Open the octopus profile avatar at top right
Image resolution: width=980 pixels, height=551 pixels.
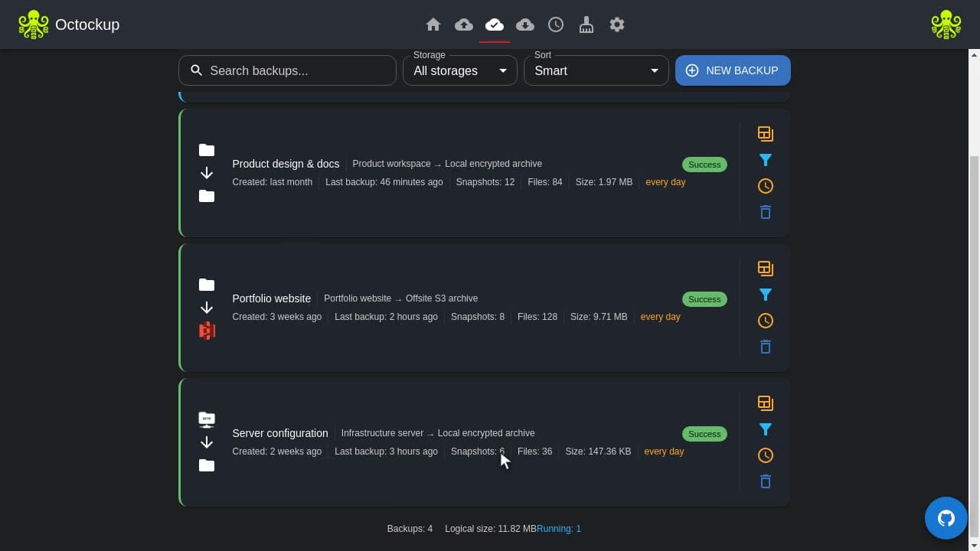click(946, 24)
